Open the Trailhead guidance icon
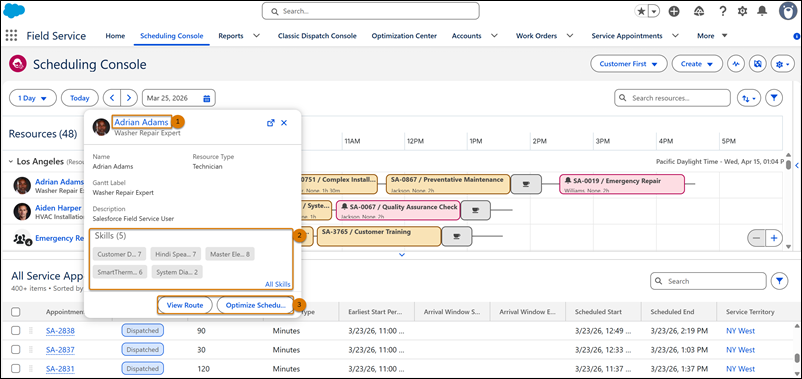The image size is (802, 379). pyautogui.click(x=700, y=11)
